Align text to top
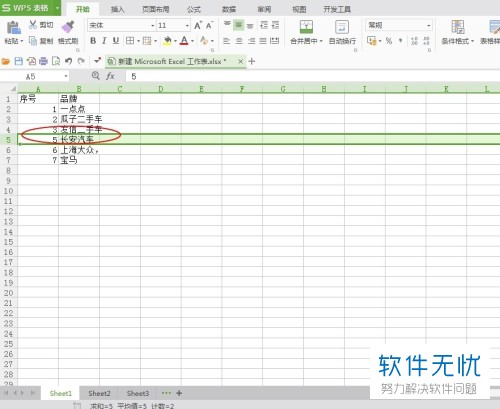500x409 pixels. (227, 25)
